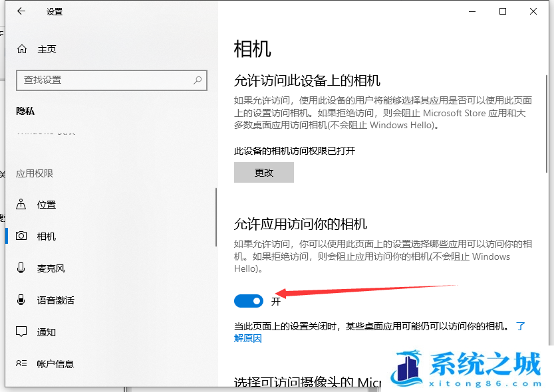Click the search magnifier icon

click(198, 80)
